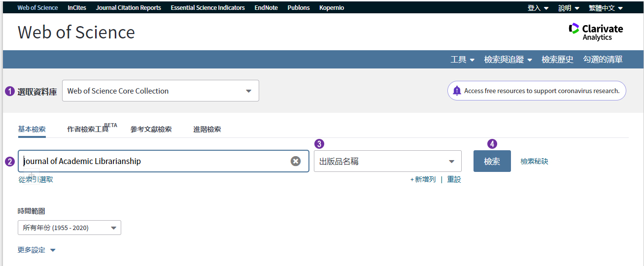This screenshot has height=266, width=644.
Task: Expand the 說明 help menu
Action: coord(569,8)
